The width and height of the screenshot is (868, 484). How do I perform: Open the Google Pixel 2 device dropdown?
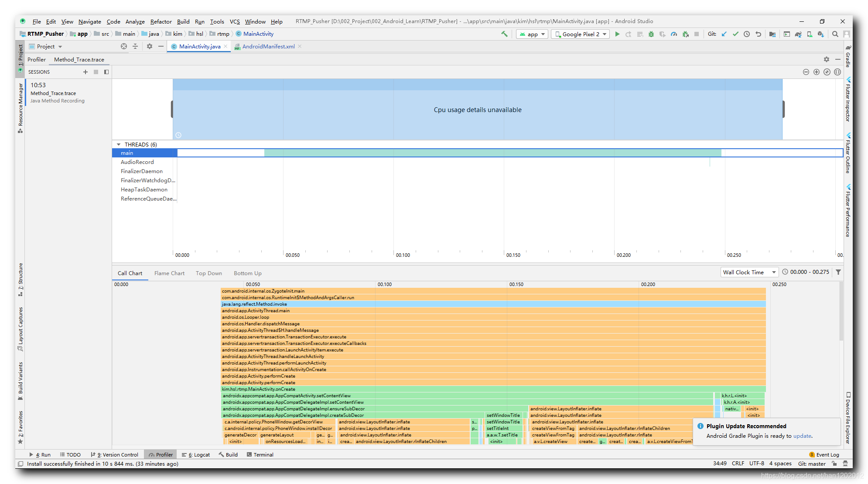(581, 34)
